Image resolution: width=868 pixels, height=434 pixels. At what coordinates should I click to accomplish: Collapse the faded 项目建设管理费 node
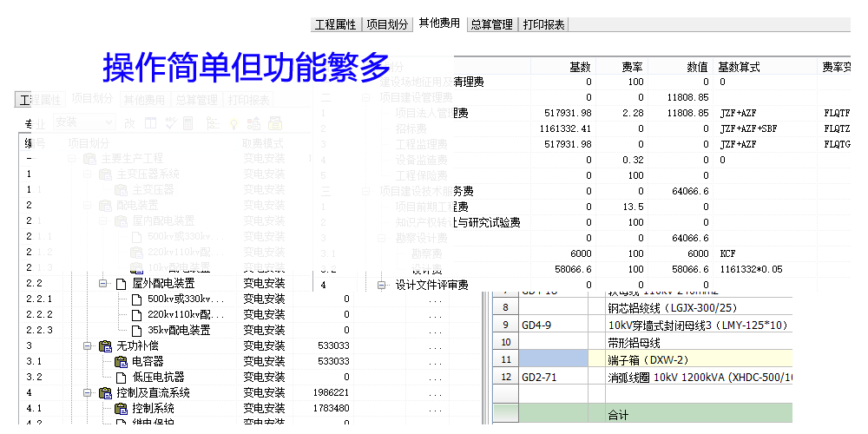coord(366,97)
